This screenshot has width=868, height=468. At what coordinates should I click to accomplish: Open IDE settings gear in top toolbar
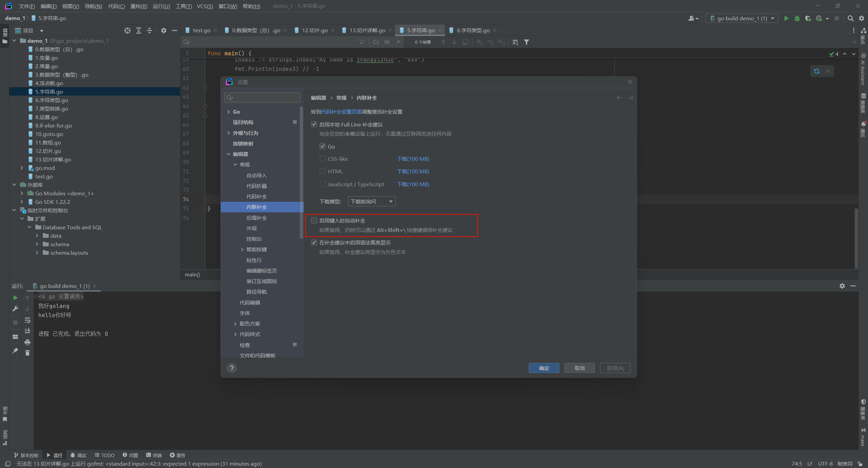pyautogui.click(x=862, y=18)
